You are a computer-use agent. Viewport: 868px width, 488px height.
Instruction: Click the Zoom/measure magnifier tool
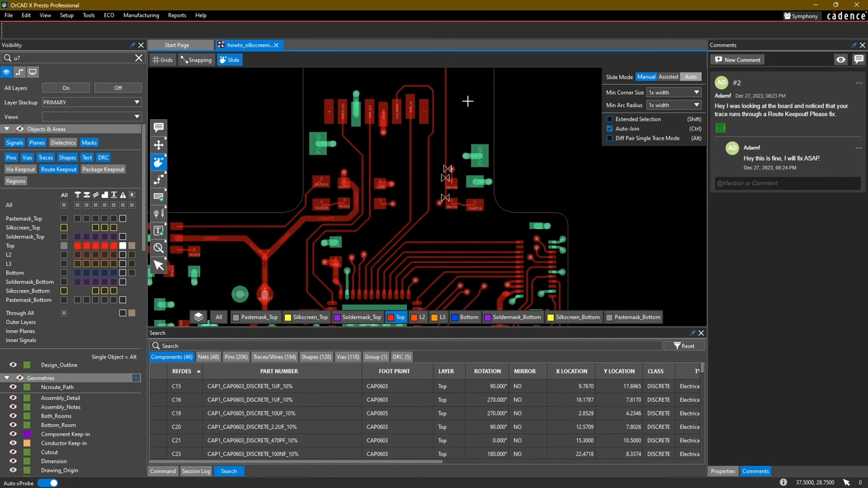click(x=158, y=248)
